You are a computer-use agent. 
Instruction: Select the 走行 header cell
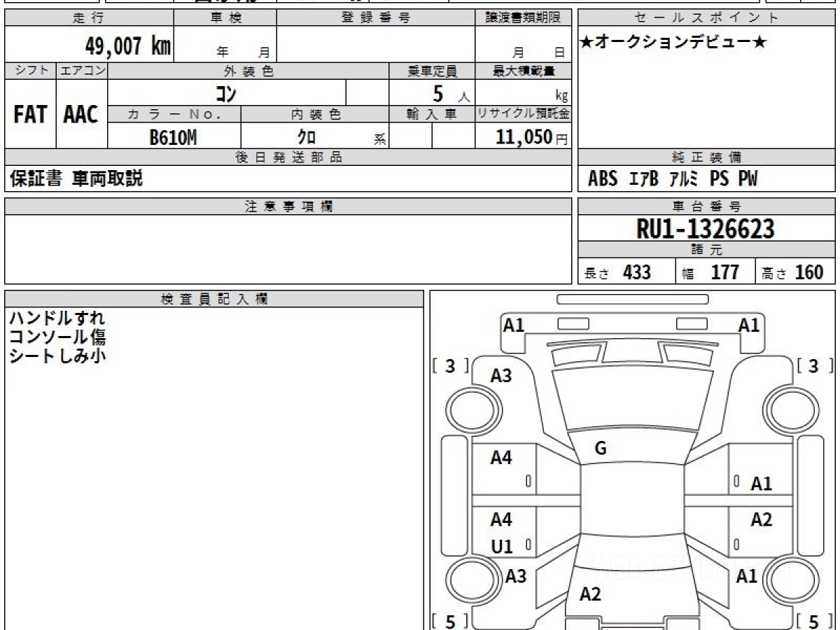click(x=89, y=18)
